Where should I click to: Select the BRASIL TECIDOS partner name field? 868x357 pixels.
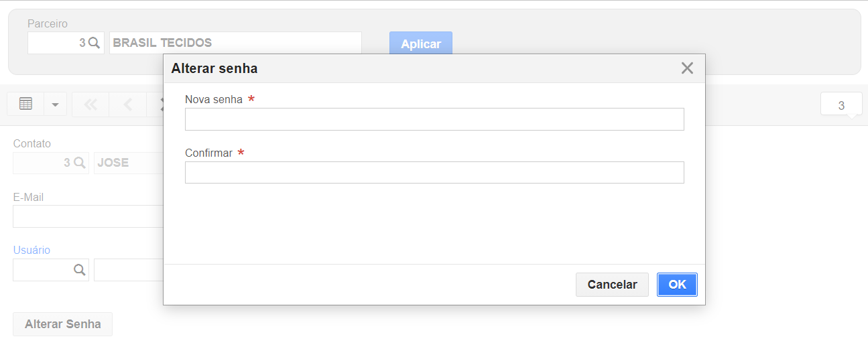[235, 43]
